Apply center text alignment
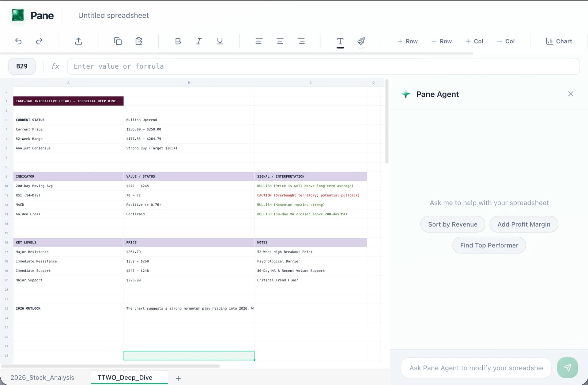Image resolution: width=588 pixels, height=385 pixels. [280, 41]
